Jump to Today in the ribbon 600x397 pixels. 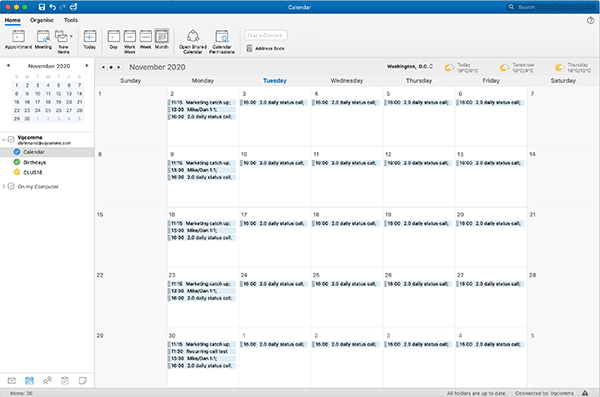click(90, 40)
